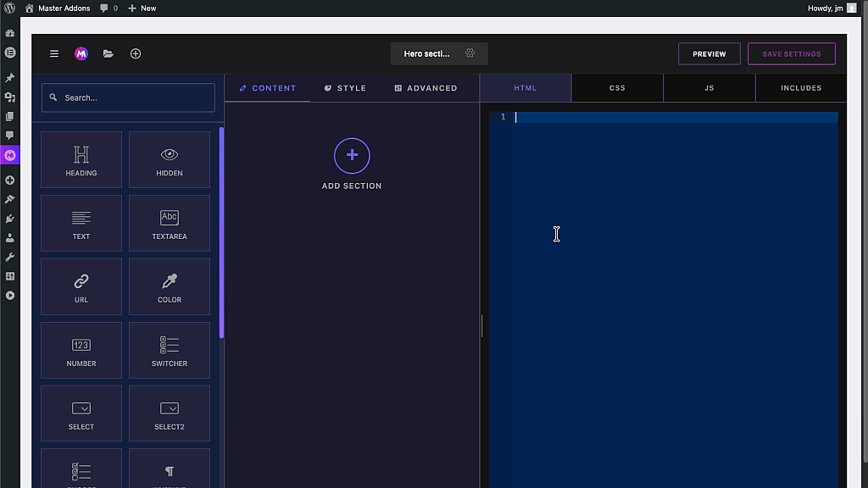This screenshot has width=868, height=488.
Task: Switch to the STYLE tab
Action: click(345, 88)
